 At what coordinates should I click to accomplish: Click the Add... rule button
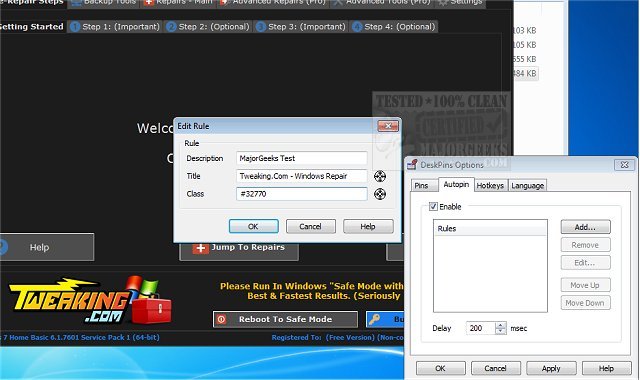(585, 227)
